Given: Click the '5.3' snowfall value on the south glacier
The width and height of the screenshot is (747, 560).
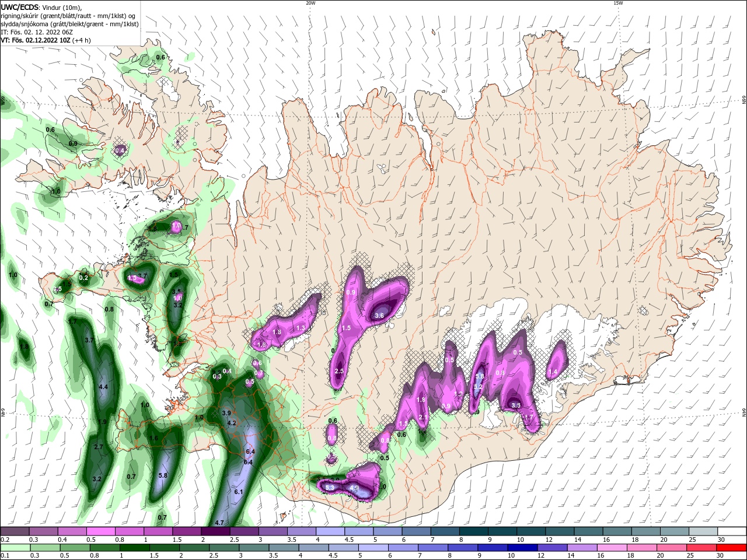Looking at the screenshot, I should [330, 488].
